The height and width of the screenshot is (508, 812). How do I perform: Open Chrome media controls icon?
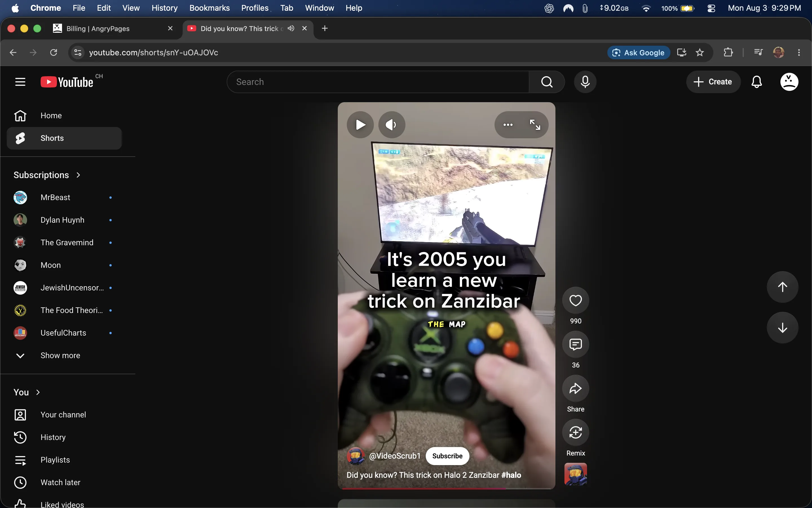point(758,52)
